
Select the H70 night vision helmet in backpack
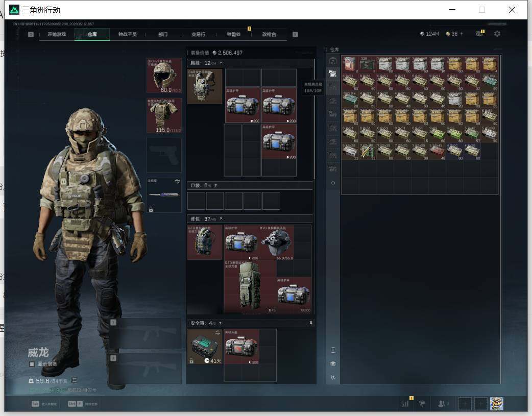coord(277,242)
